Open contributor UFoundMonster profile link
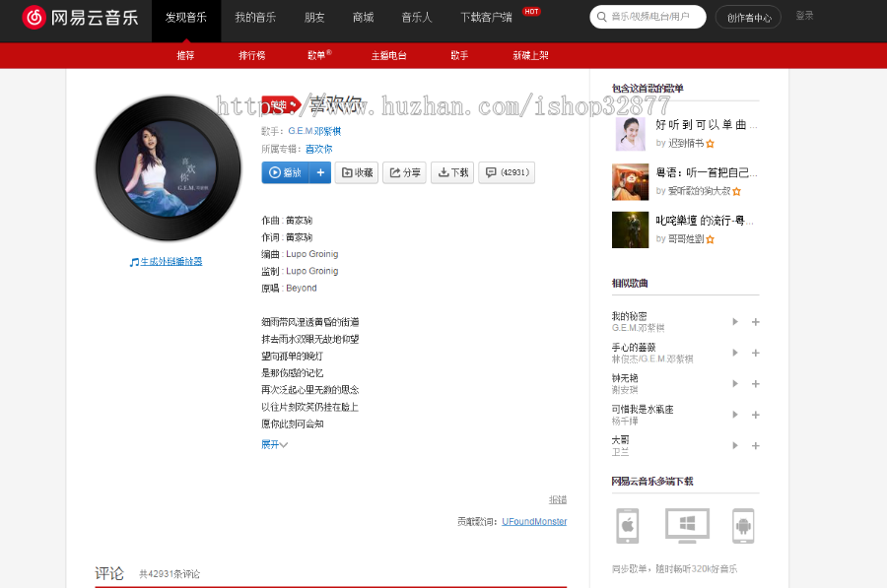887x588 pixels. coord(534,521)
